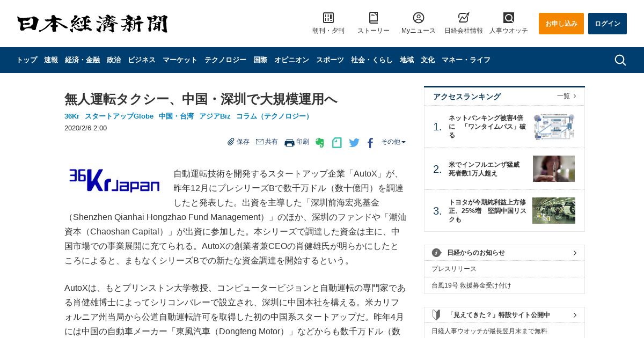Viewport: 644px width, 338px height.
Task: Open オピニオン navigation item
Action: click(291, 60)
